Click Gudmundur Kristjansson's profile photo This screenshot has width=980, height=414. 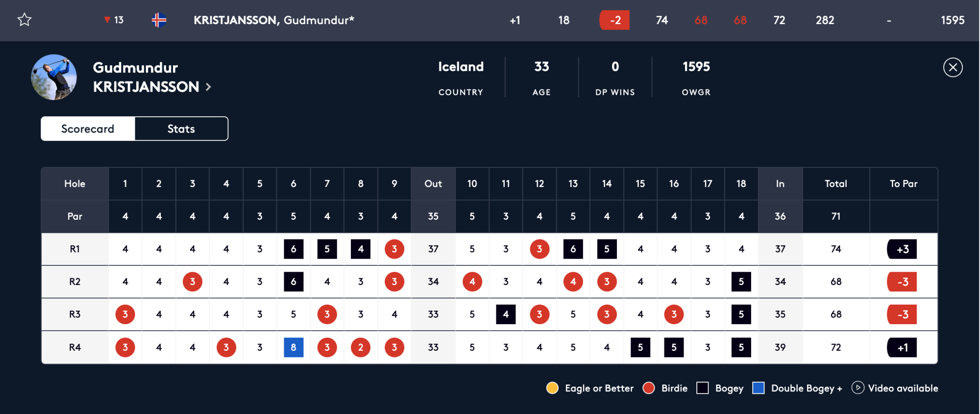tap(54, 77)
